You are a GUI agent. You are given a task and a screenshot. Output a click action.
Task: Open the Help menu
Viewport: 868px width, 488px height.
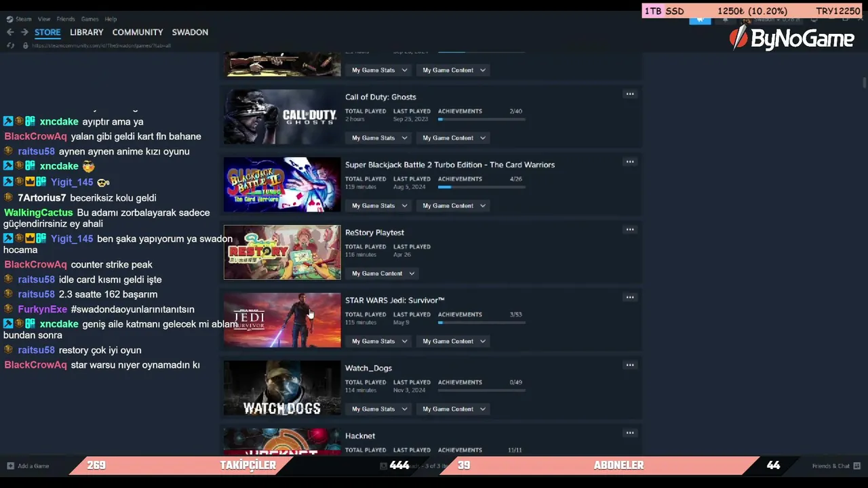point(111,19)
